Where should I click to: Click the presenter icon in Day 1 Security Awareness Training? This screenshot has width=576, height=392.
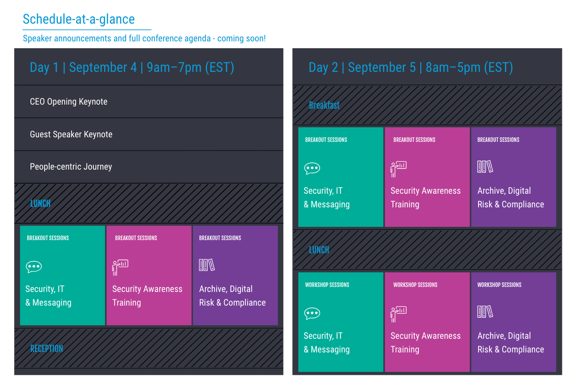tap(120, 267)
